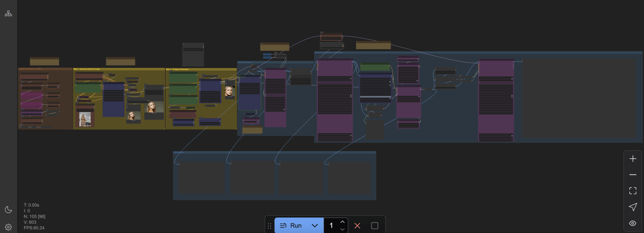The height and width of the screenshot is (233, 644).
Task: Click the Run button to queue the workflow
Action: (x=291, y=225)
